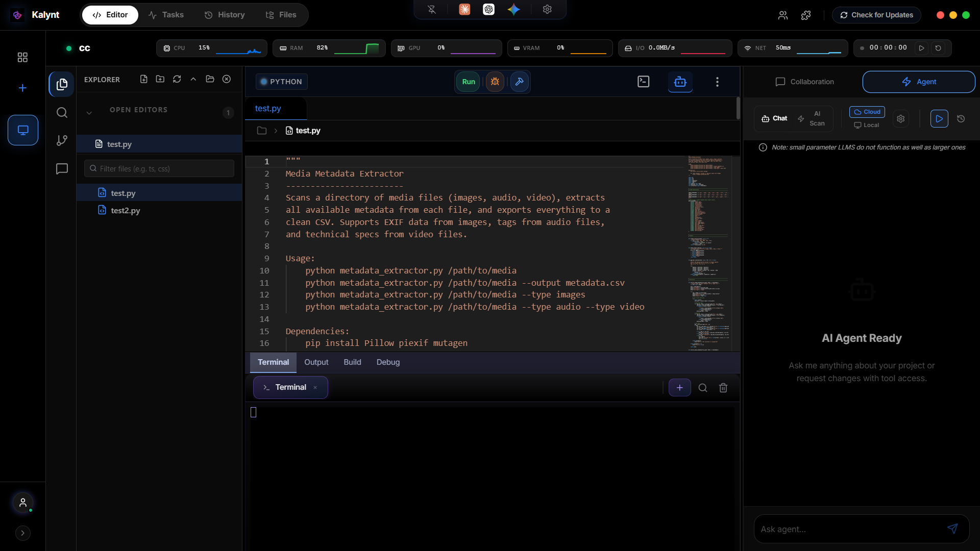Click the Check for Updates button

[x=876, y=15]
